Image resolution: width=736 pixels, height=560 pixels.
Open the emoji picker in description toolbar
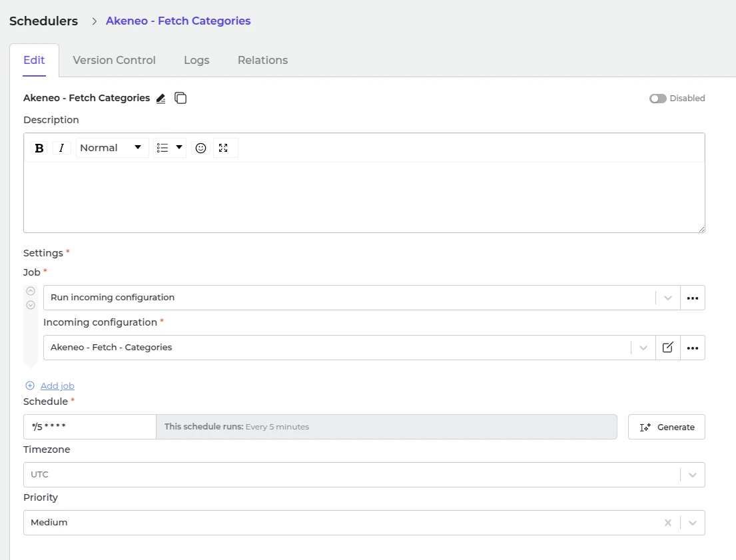(200, 148)
